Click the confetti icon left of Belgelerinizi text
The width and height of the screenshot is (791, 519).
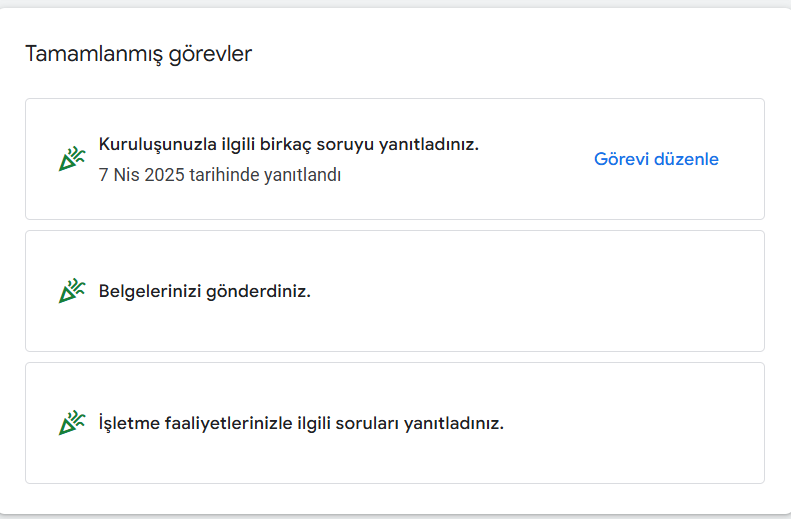click(x=72, y=291)
